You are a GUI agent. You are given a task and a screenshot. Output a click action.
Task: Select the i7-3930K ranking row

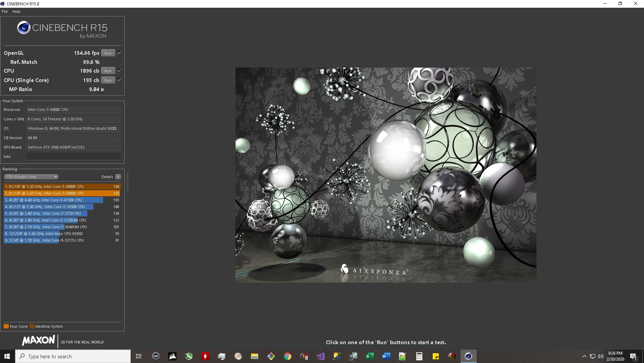62,207
